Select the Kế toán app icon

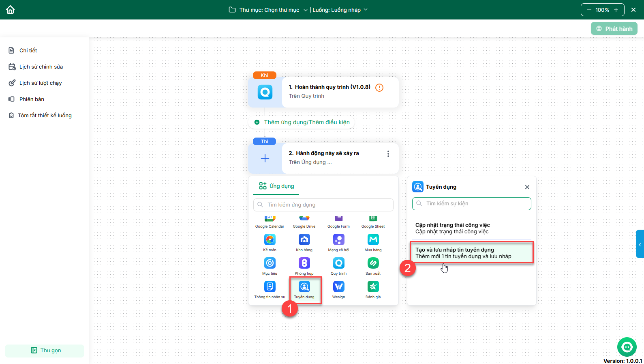[270, 240]
